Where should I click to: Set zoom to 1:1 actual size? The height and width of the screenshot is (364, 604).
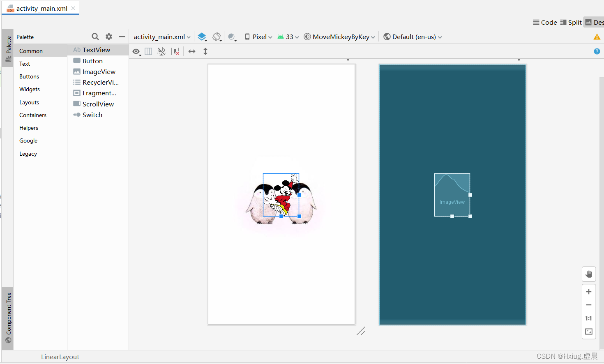click(x=589, y=318)
